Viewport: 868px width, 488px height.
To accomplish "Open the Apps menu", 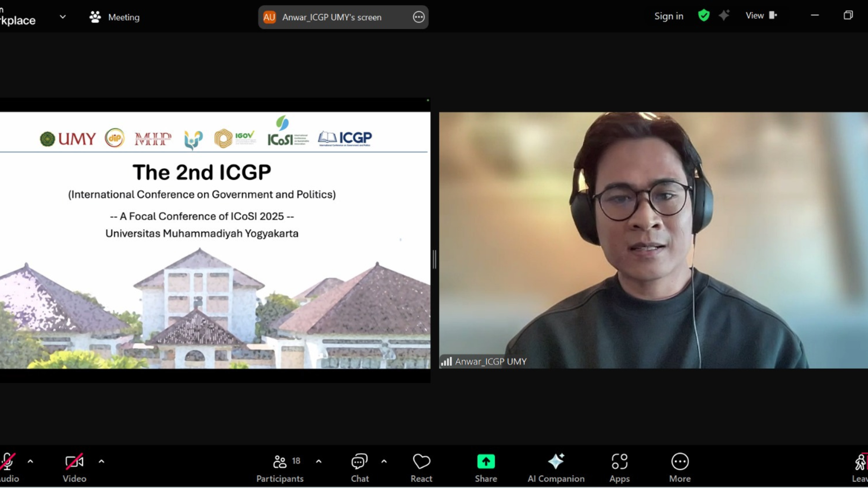I will point(619,468).
